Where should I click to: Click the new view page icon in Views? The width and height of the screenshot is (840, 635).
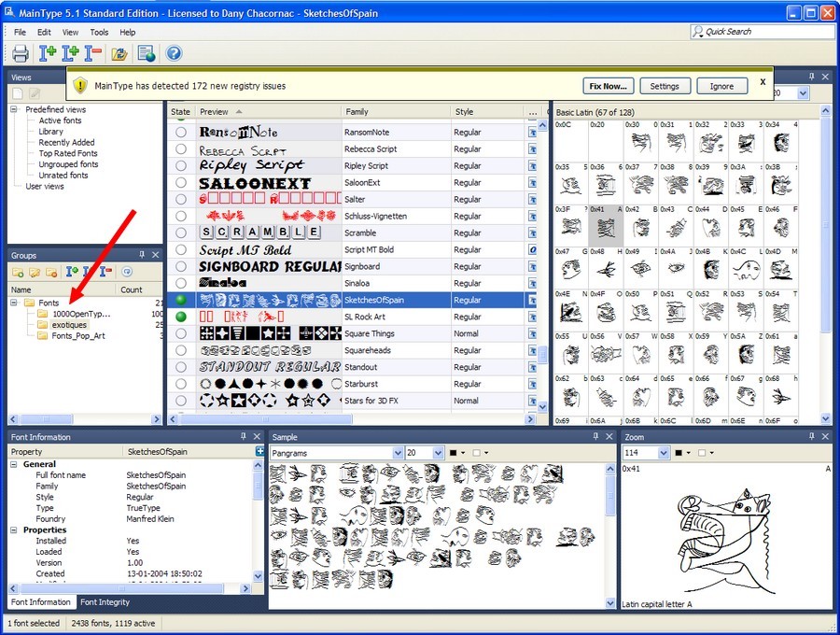point(18,93)
